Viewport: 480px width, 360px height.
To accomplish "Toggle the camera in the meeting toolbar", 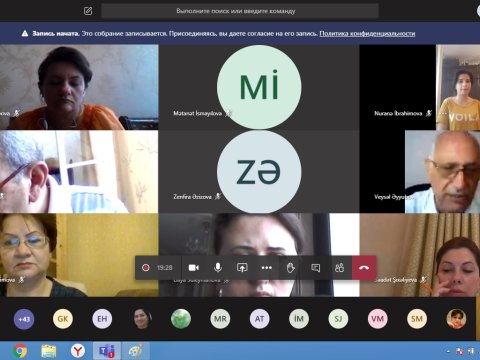I will tap(194, 268).
